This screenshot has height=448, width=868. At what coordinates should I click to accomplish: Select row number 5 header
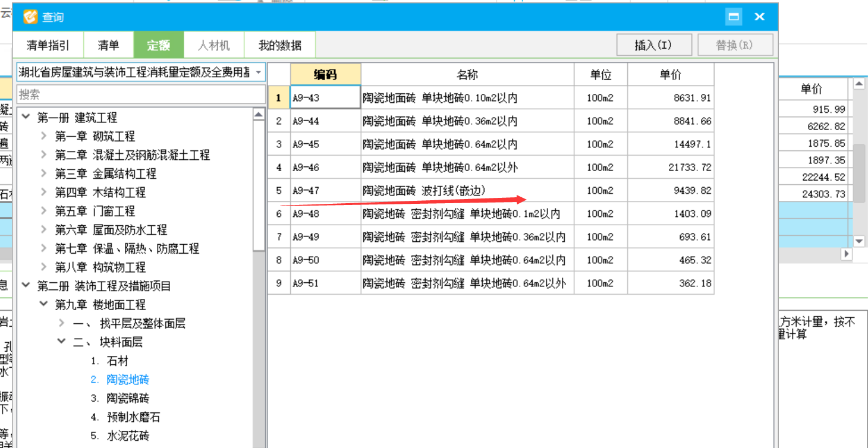pyautogui.click(x=279, y=191)
